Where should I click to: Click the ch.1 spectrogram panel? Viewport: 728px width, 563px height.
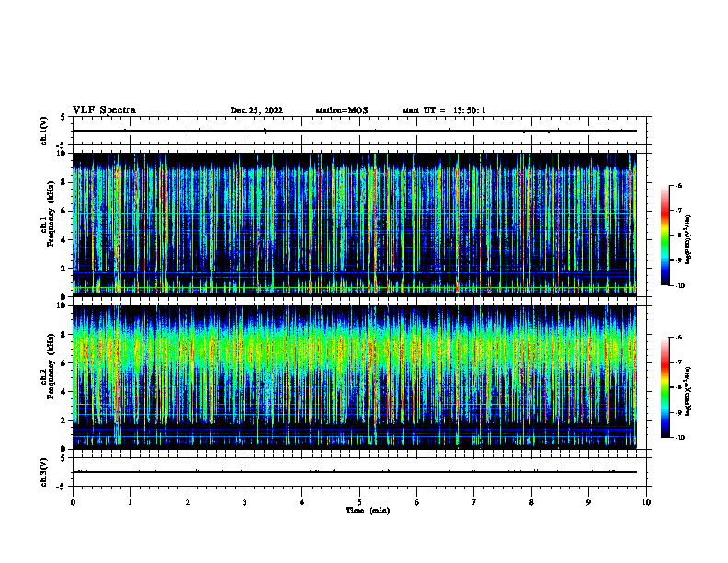point(355,224)
